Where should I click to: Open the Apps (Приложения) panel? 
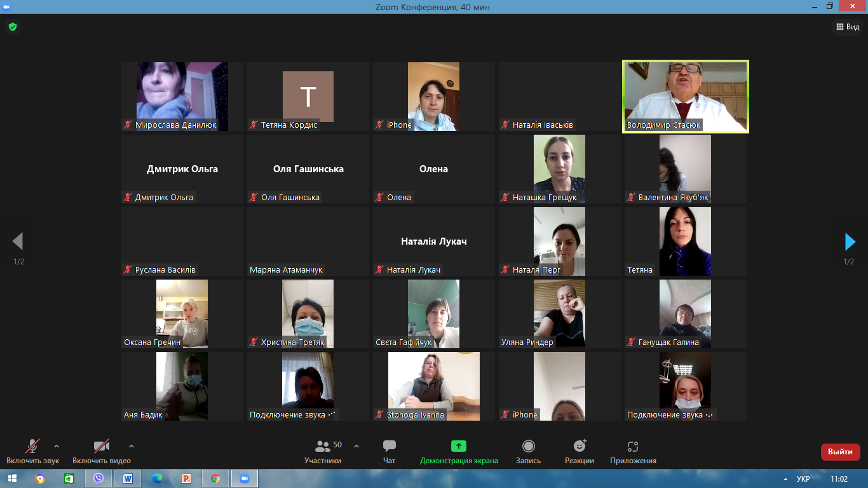coord(633,451)
